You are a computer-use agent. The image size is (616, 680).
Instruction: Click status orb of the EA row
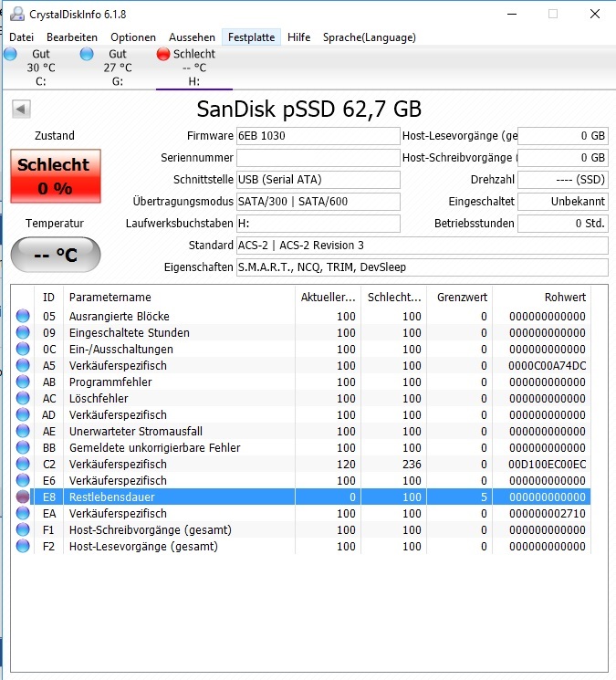tap(23, 514)
